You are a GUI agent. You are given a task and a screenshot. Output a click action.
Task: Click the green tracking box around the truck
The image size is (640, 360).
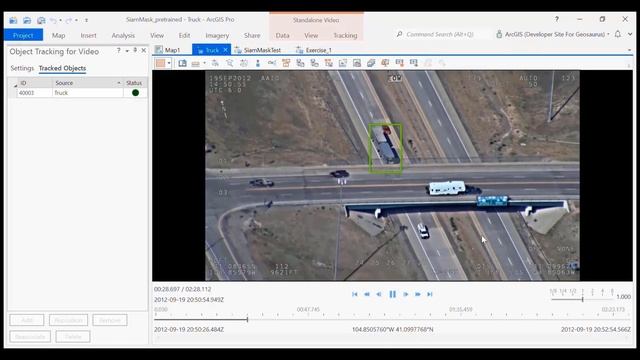[x=386, y=148]
